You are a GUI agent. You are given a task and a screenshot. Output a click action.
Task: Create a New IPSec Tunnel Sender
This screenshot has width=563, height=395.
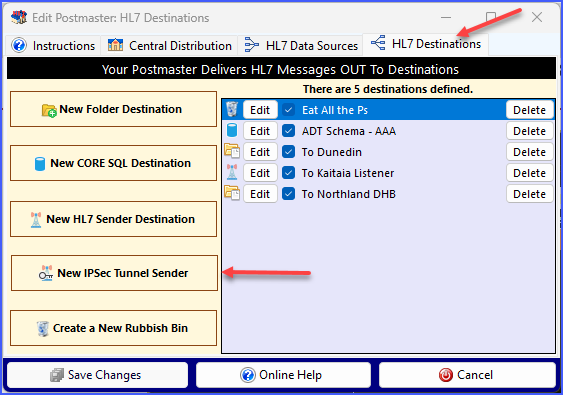(x=114, y=273)
